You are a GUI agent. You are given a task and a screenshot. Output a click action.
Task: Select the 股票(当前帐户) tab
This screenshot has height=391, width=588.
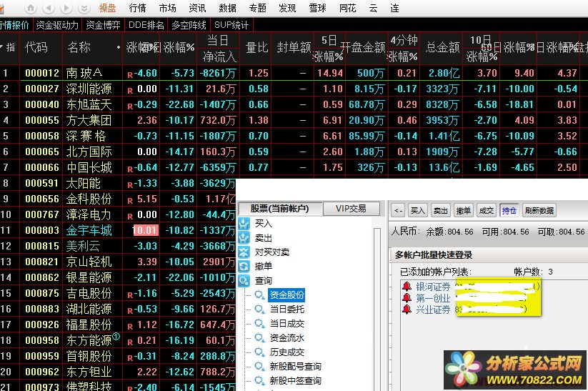(x=280, y=209)
